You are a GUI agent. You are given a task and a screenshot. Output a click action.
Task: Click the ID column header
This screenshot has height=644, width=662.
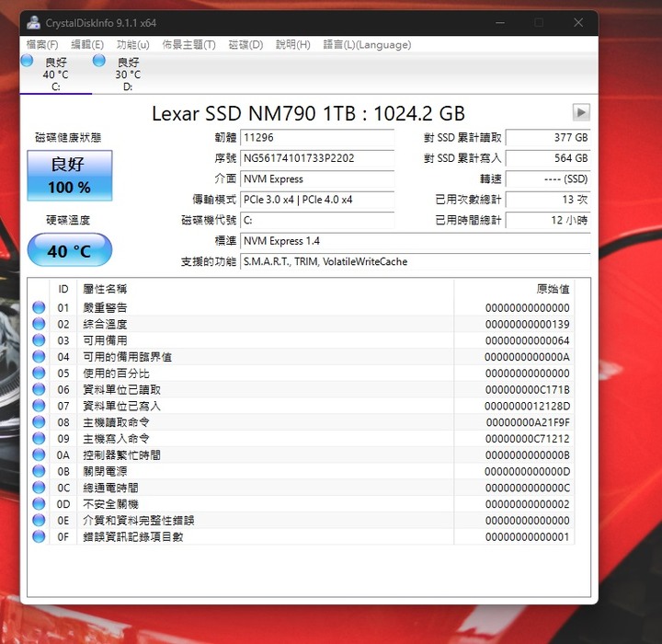[x=63, y=289]
